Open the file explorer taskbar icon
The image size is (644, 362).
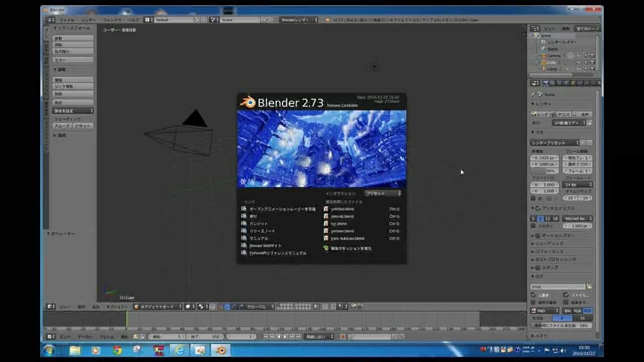point(75,350)
